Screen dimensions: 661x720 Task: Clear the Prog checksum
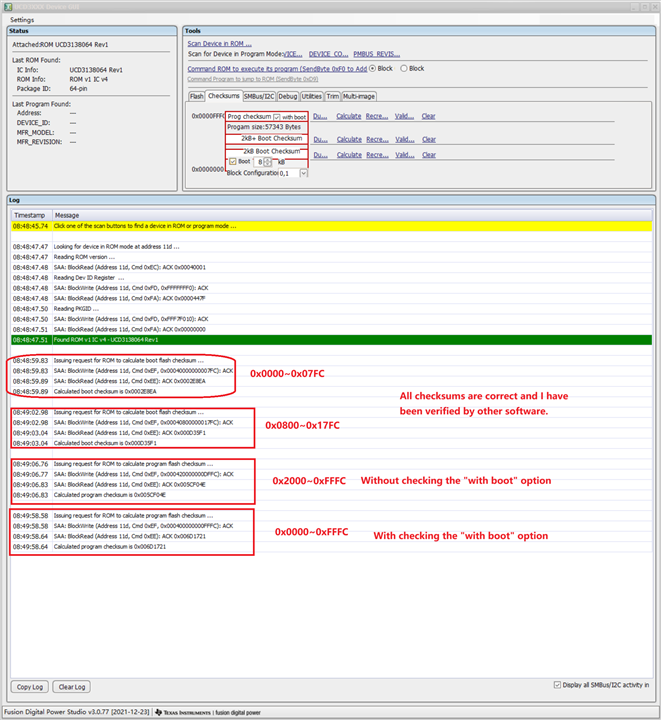pyautogui.click(x=429, y=116)
